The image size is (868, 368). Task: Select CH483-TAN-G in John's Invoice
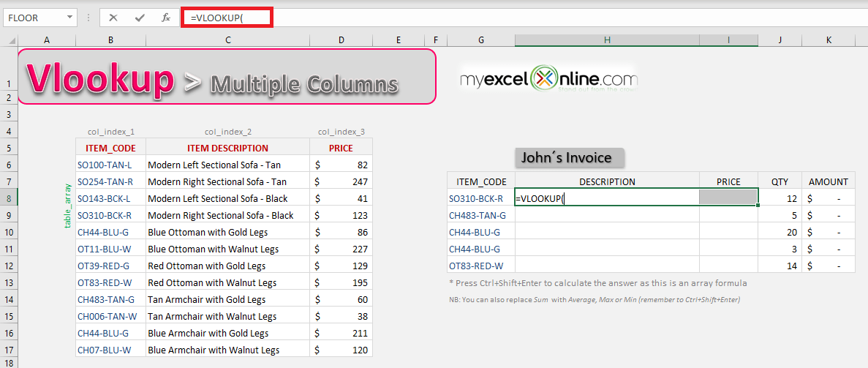(481, 215)
